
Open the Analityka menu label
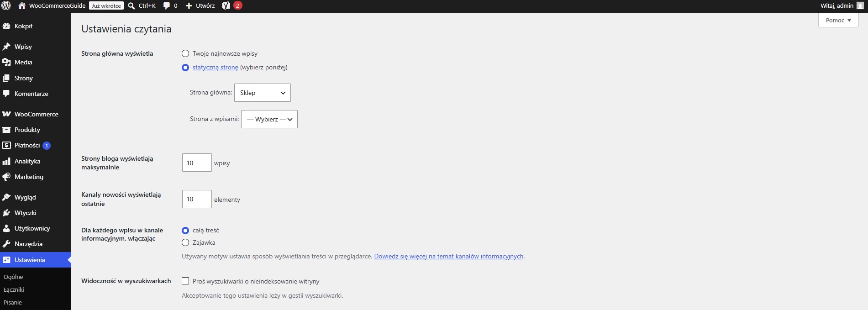tap(27, 161)
